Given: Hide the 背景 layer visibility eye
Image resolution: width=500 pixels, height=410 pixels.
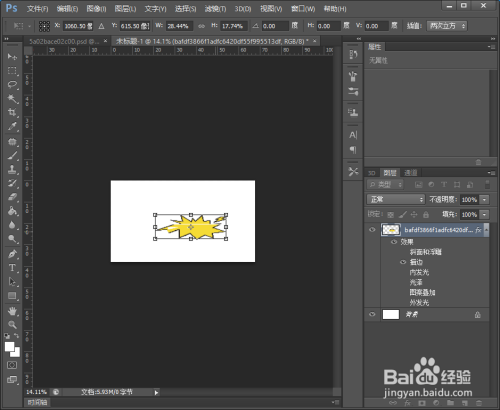Looking at the screenshot, I should tap(372, 314).
